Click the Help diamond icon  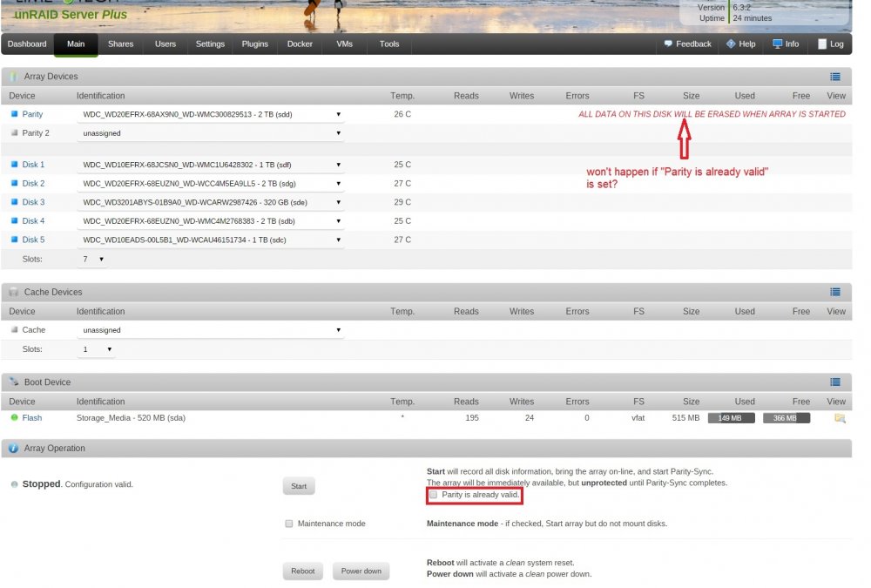(731, 44)
